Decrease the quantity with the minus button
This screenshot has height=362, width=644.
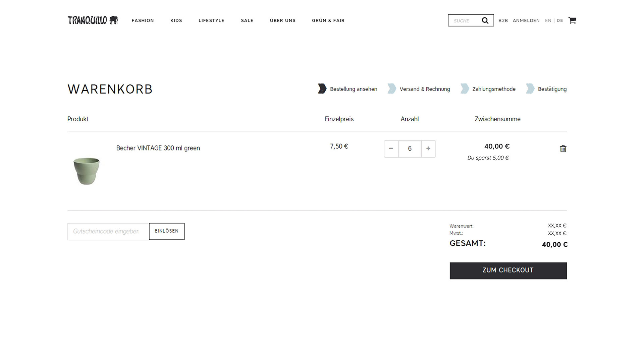tap(391, 148)
